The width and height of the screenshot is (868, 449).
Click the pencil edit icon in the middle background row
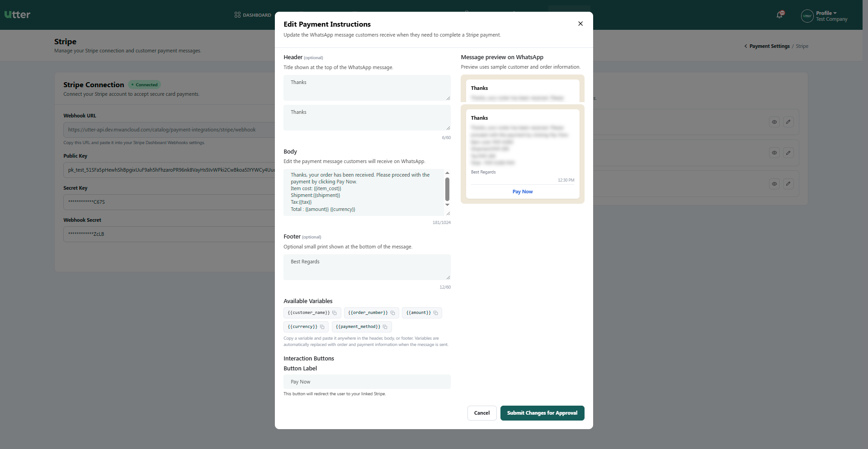[788, 153]
